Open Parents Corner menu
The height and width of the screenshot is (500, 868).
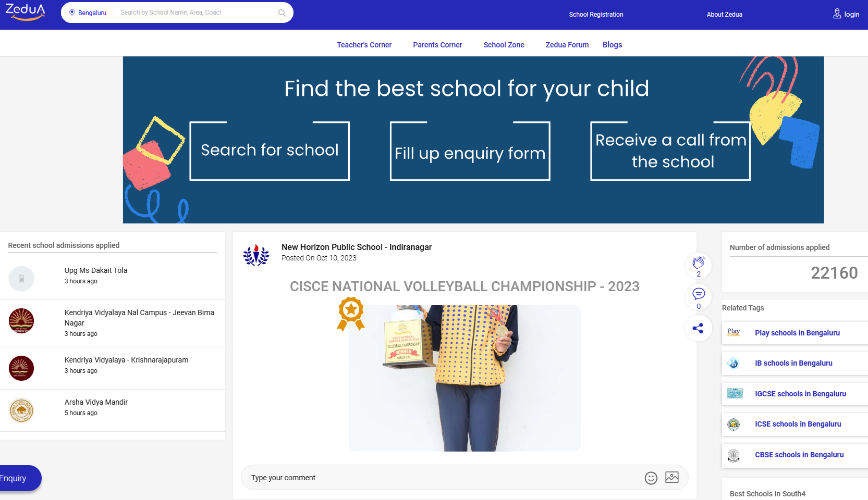(437, 45)
